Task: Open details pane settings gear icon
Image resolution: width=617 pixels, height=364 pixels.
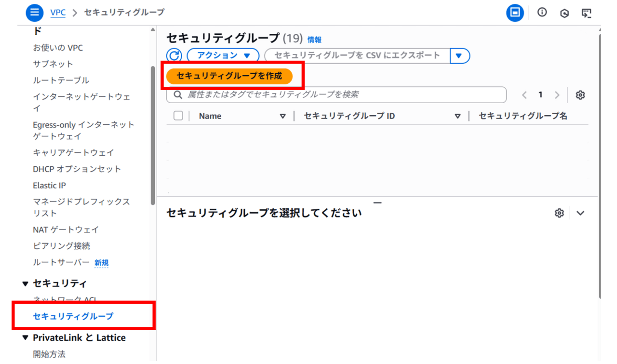Action: (559, 213)
